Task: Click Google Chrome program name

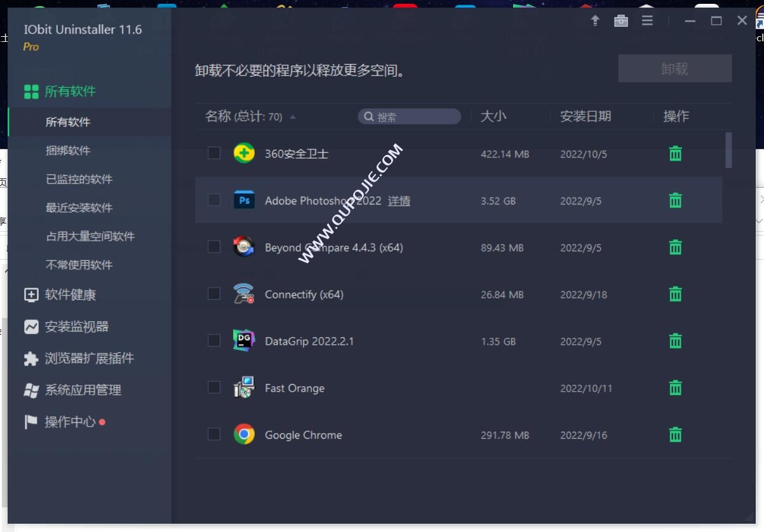Action: 304,435
